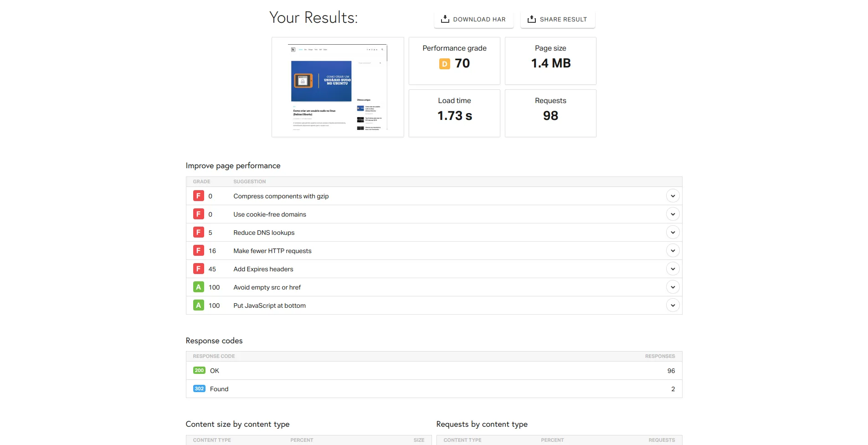Click the 'Response codes' heading

pyautogui.click(x=214, y=341)
